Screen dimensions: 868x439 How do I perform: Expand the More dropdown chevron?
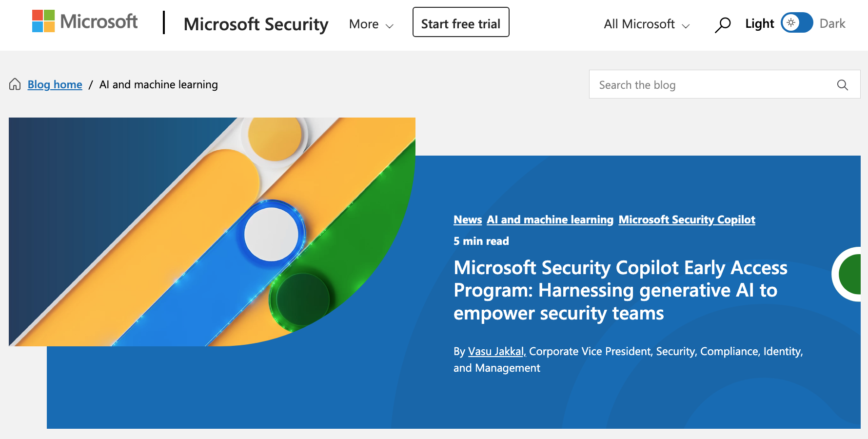point(389,25)
